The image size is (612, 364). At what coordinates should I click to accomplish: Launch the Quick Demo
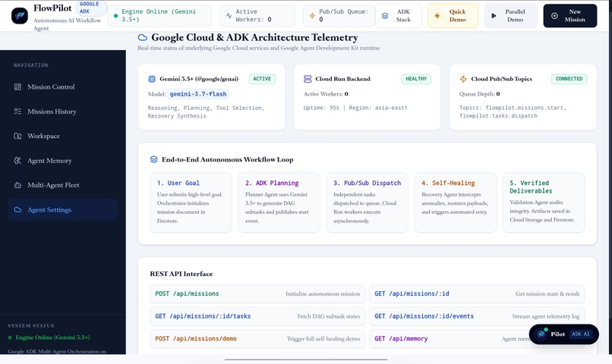[x=453, y=16]
